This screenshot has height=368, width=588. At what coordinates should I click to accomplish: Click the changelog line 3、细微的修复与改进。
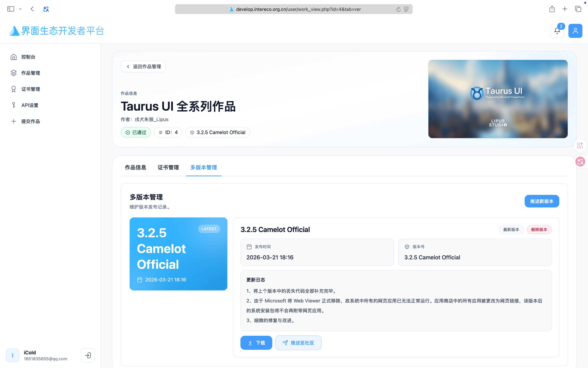point(271,321)
